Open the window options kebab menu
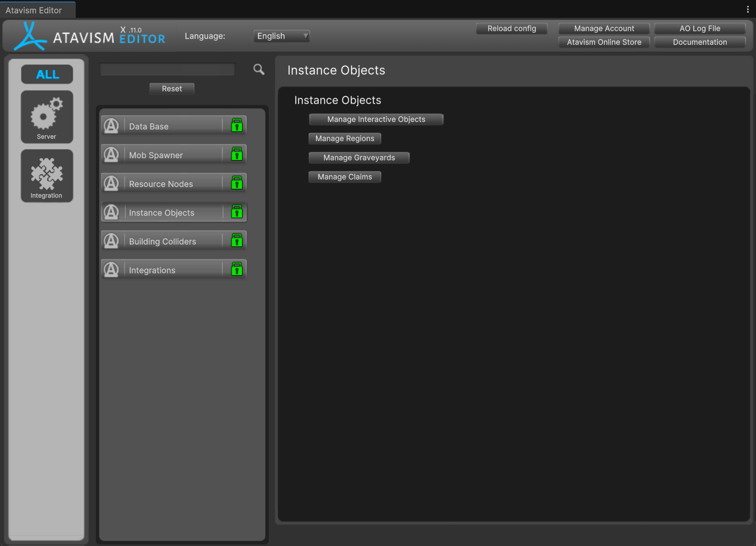The height and width of the screenshot is (546, 756). 747,9
